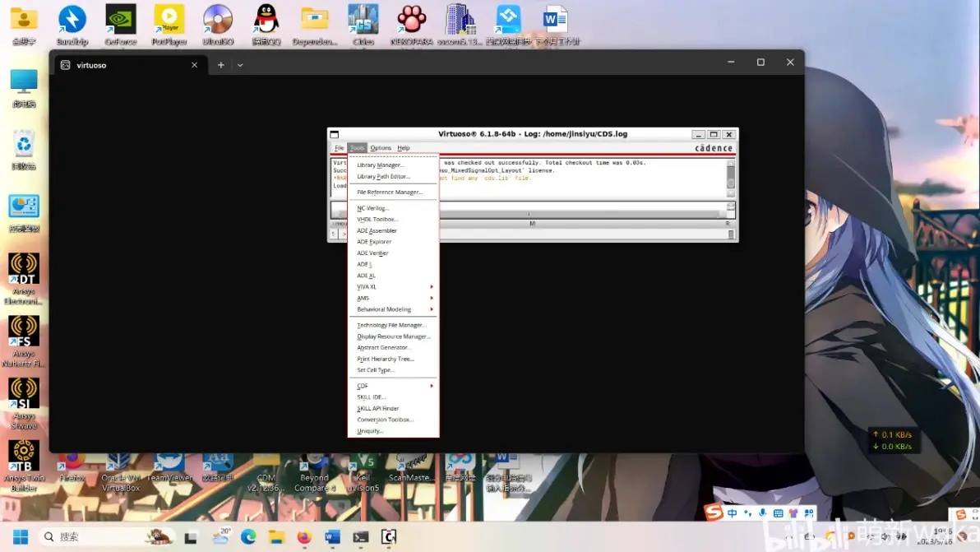Open Display Resource Manager entry
Image resolution: width=980 pixels, height=552 pixels.
(x=393, y=336)
